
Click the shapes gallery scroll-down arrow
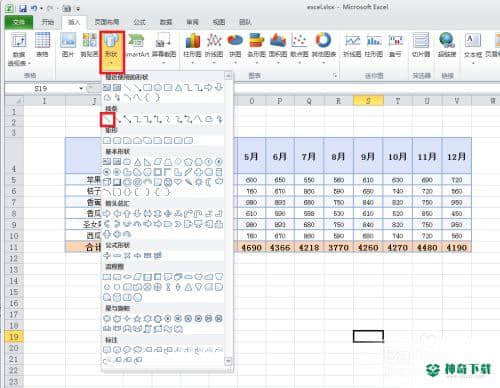pyautogui.click(x=228, y=361)
